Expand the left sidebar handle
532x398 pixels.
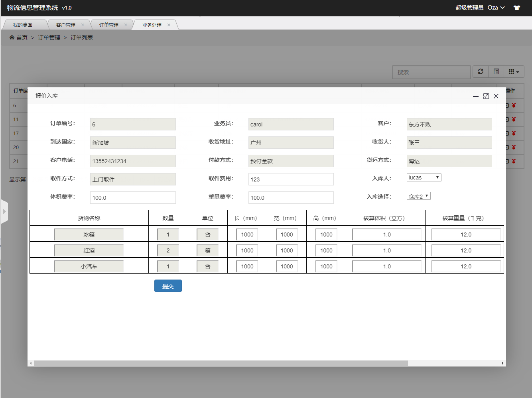pyautogui.click(x=4, y=211)
